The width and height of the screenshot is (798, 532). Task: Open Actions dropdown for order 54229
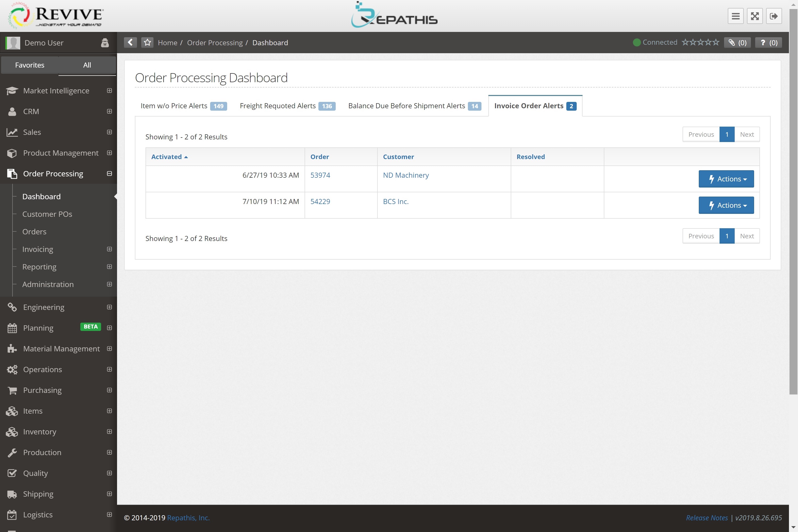tap(726, 205)
